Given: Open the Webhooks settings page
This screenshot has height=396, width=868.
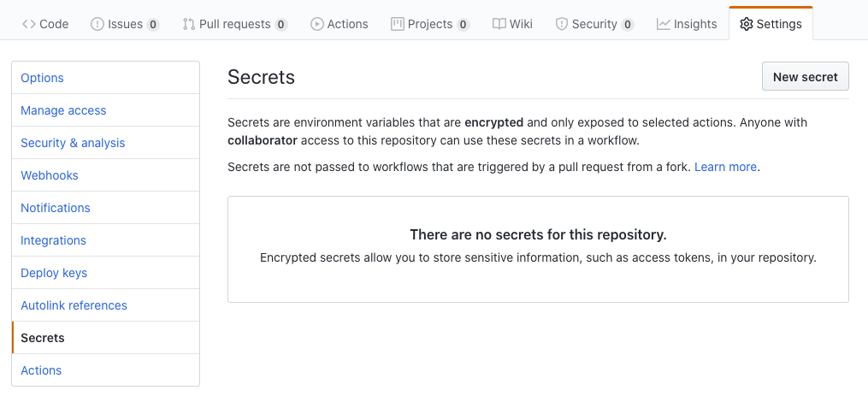Looking at the screenshot, I should point(50,175).
